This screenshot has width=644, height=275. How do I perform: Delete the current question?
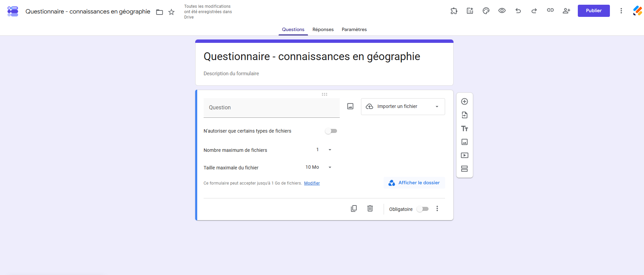[370, 209]
